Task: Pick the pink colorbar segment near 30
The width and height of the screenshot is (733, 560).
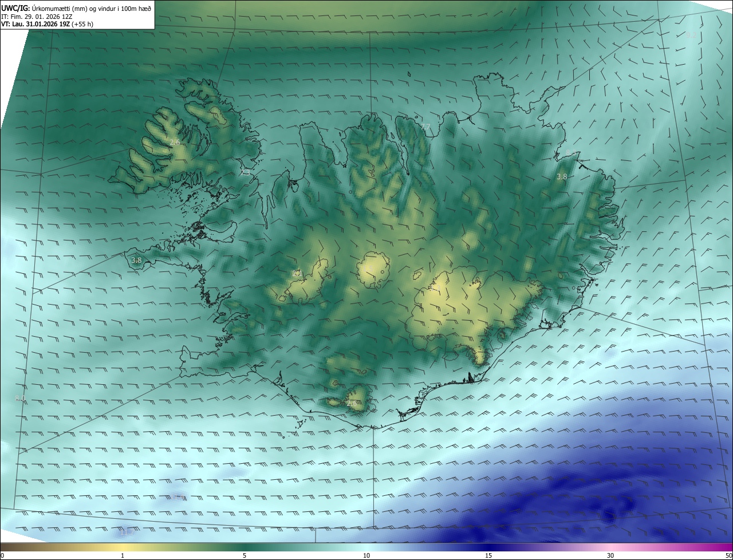Action: [610, 547]
